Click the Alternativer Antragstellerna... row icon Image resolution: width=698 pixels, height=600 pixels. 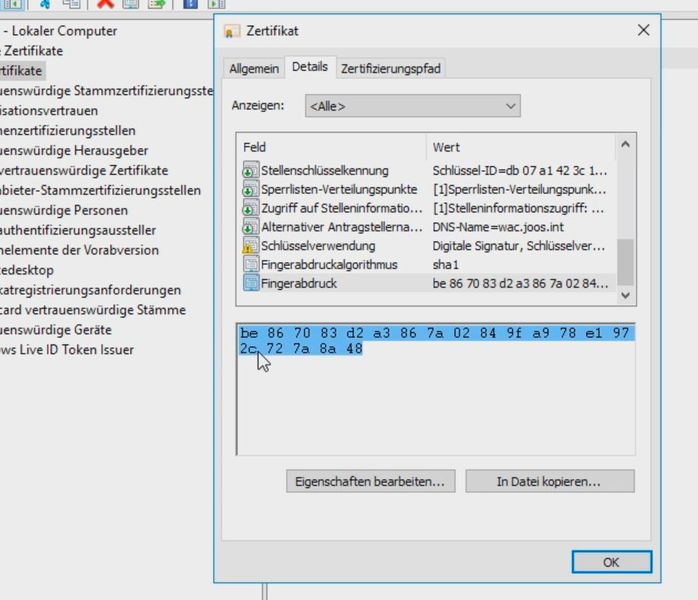pyautogui.click(x=251, y=227)
